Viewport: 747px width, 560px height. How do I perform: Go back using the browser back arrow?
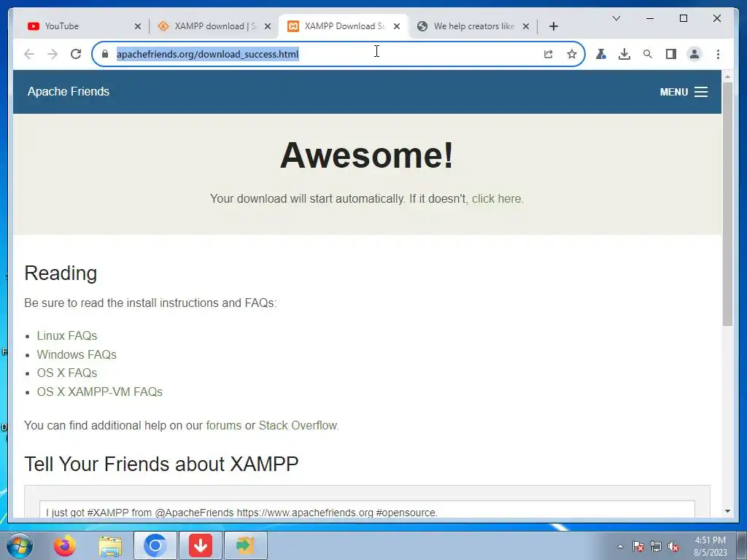point(29,54)
